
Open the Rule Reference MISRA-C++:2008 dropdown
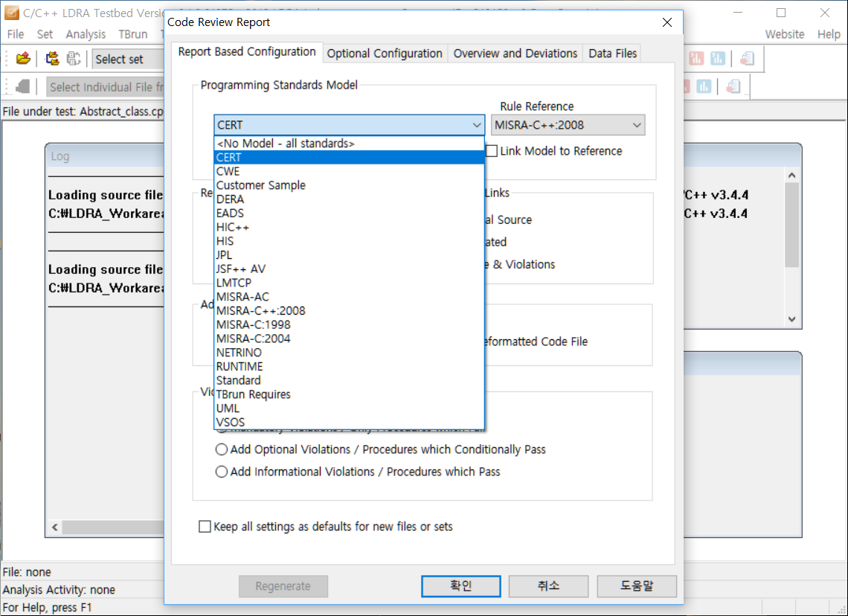click(x=568, y=125)
